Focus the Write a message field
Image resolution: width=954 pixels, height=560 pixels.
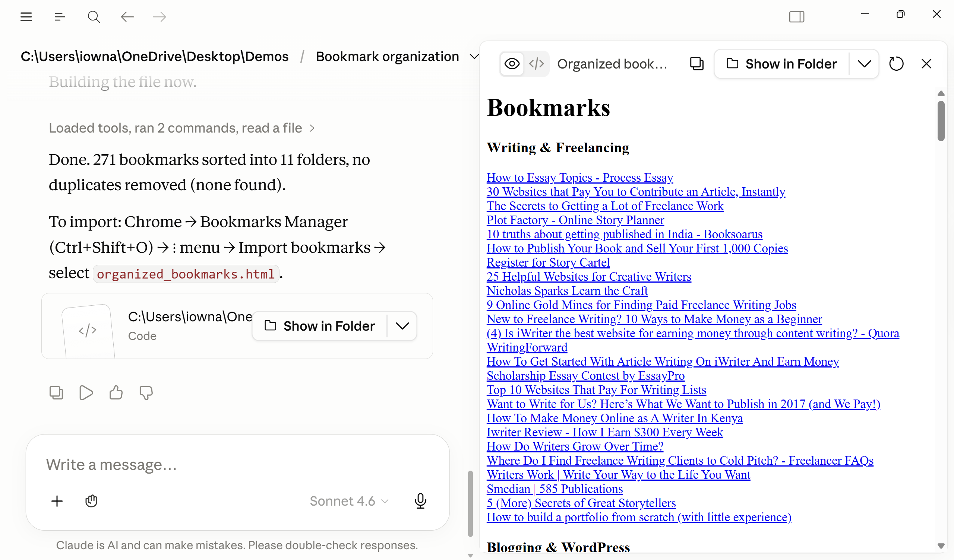(x=237, y=465)
